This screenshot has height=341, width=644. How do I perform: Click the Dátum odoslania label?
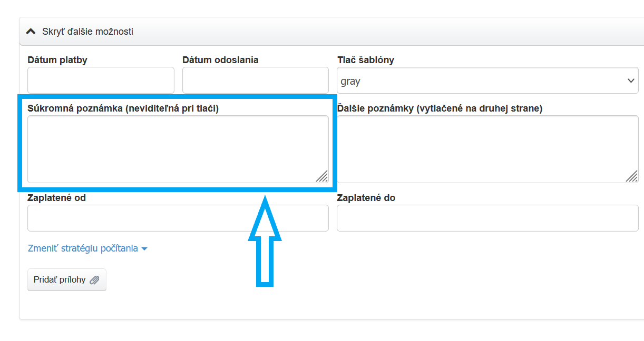pyautogui.click(x=220, y=60)
